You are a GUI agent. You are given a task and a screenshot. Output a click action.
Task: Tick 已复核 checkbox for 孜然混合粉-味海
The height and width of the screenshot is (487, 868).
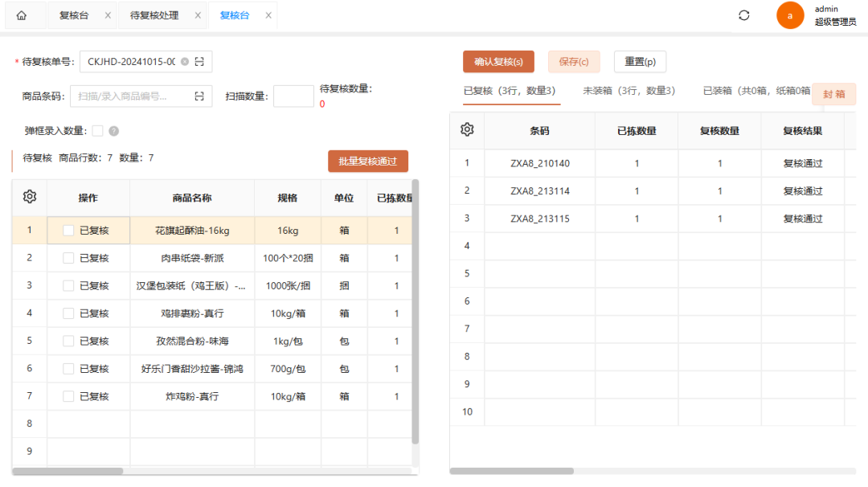point(68,341)
